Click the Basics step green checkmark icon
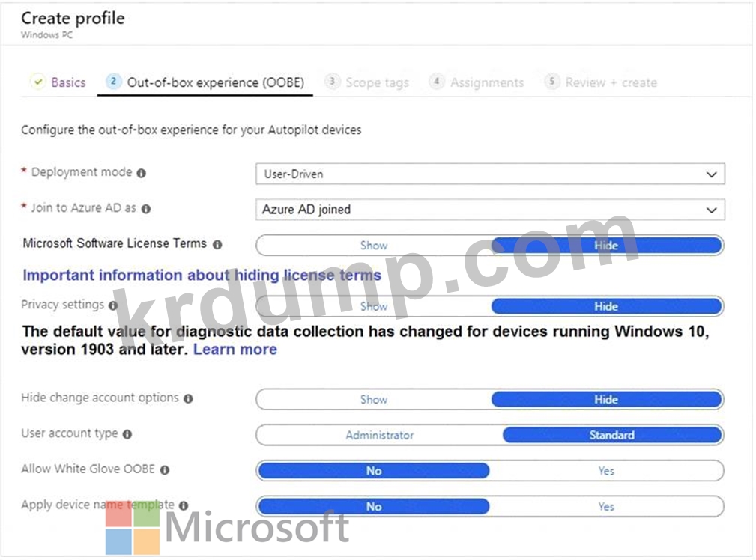 point(38,82)
